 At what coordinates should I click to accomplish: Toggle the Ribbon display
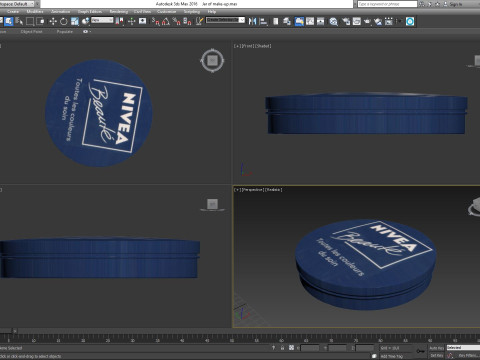pos(299,21)
